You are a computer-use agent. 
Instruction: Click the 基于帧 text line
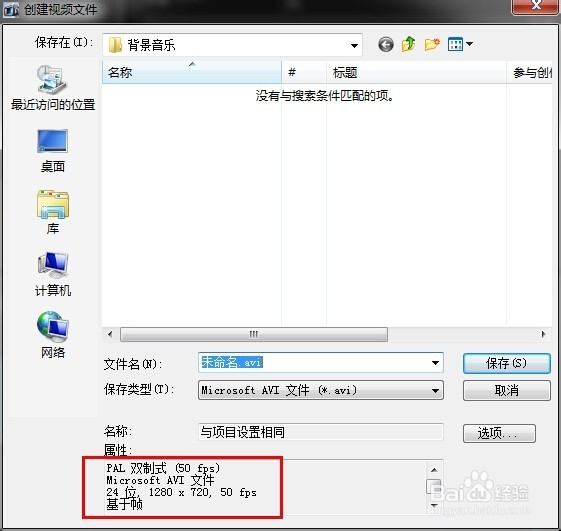[124, 504]
